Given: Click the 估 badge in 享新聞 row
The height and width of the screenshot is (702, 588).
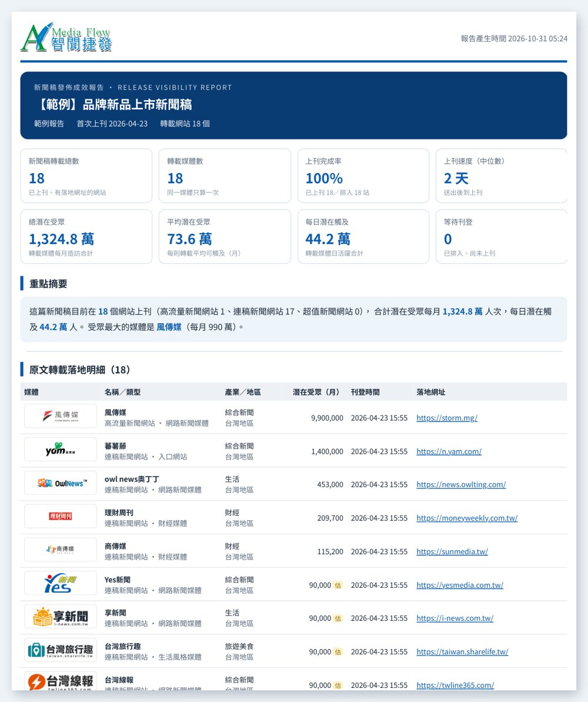Looking at the screenshot, I should pyautogui.click(x=338, y=618).
